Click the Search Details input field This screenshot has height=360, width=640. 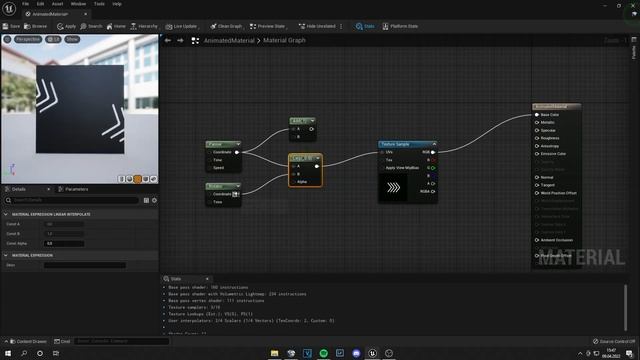pyautogui.click(x=71, y=200)
